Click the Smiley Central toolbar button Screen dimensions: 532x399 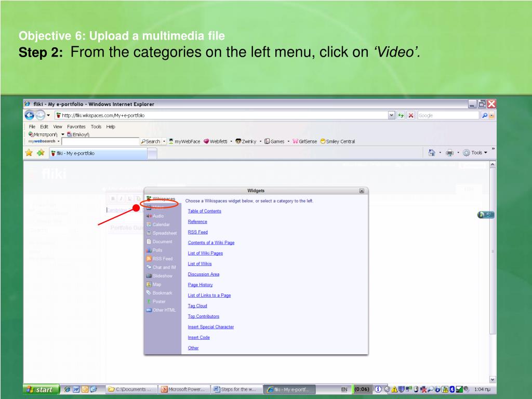[x=338, y=141]
